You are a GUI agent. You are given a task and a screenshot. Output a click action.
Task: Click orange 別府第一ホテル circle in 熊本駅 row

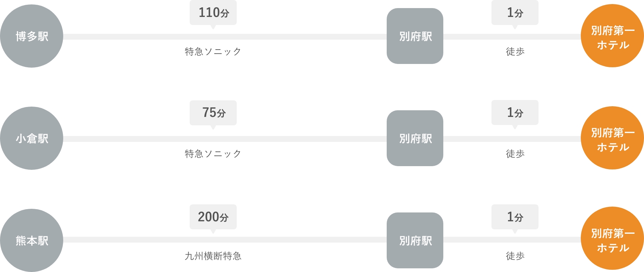(612, 238)
